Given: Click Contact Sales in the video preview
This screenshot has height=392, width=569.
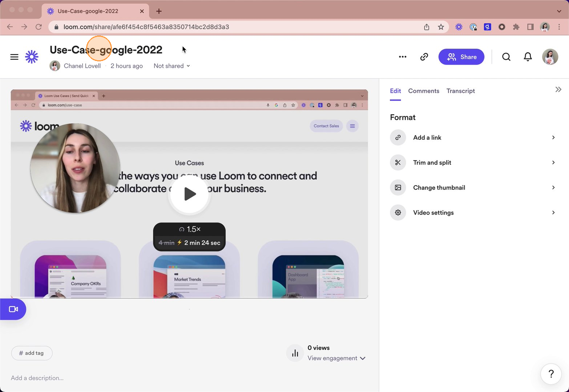Looking at the screenshot, I should click(x=326, y=126).
